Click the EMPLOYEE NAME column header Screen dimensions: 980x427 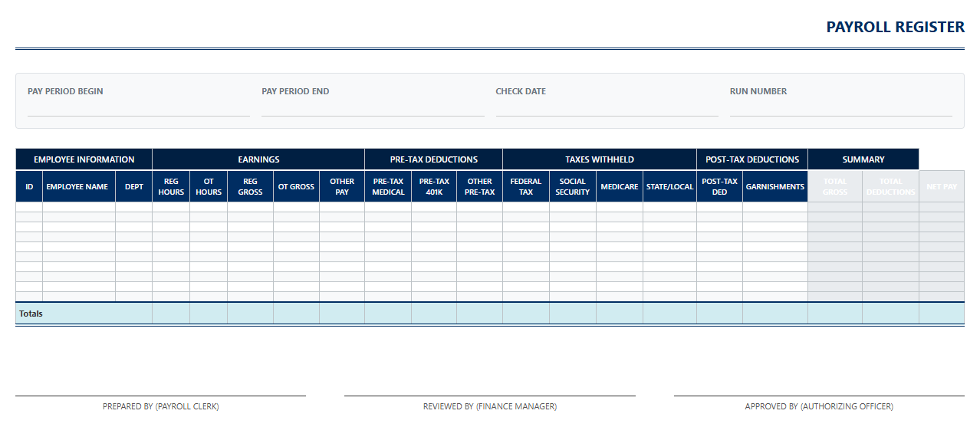pos(79,186)
